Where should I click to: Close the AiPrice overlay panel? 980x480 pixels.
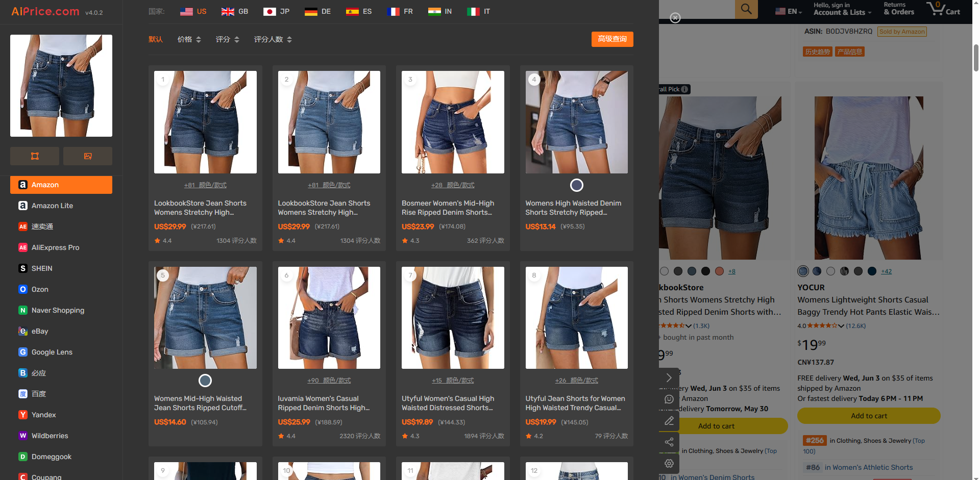675,18
